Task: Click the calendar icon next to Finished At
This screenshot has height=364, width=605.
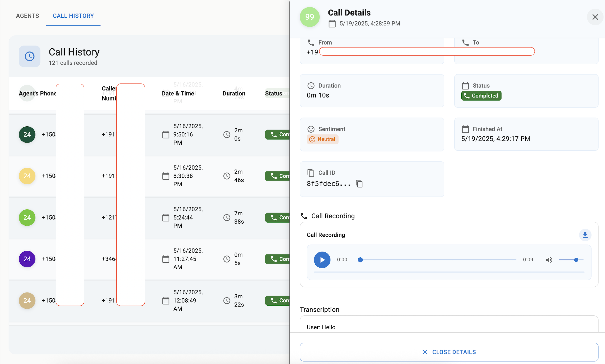Action: (465, 129)
